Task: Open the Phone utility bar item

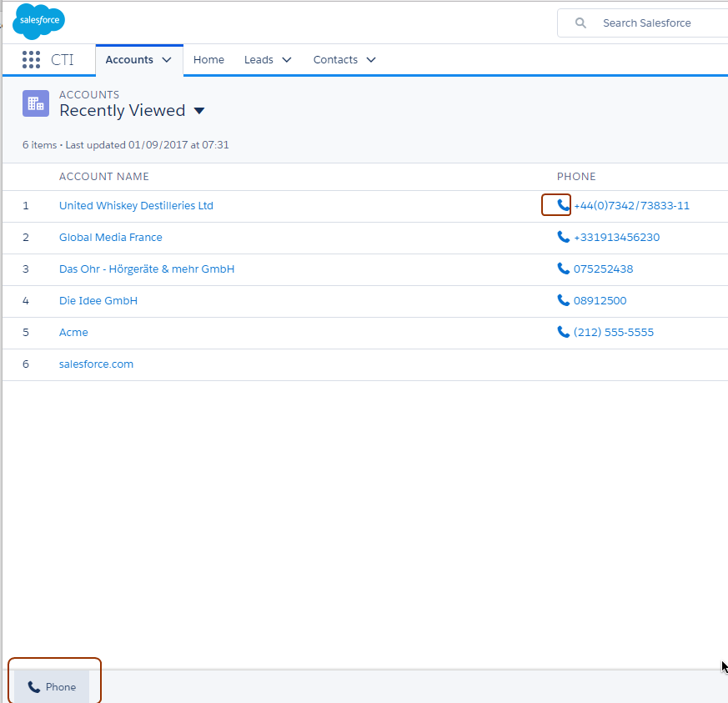Action: [x=52, y=687]
